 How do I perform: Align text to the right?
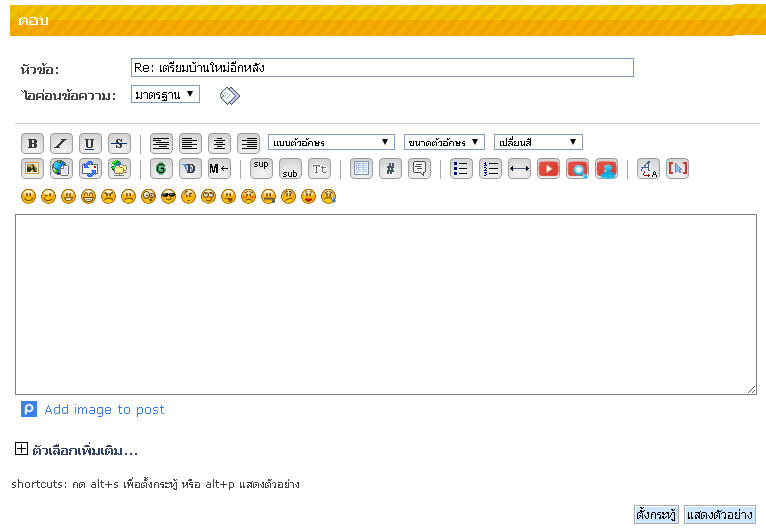pos(248,144)
